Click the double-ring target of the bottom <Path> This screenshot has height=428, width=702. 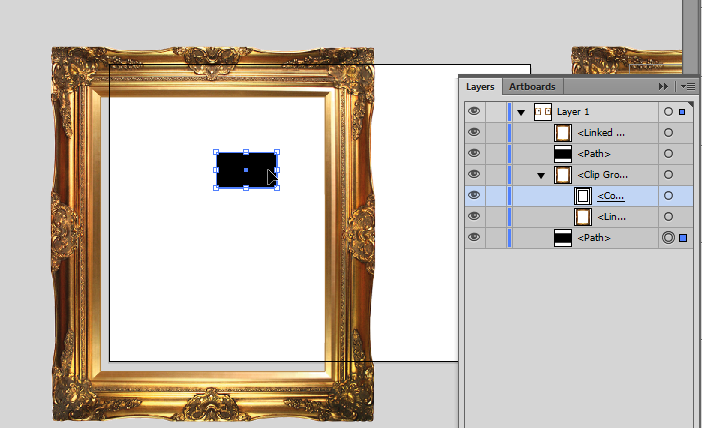668,238
